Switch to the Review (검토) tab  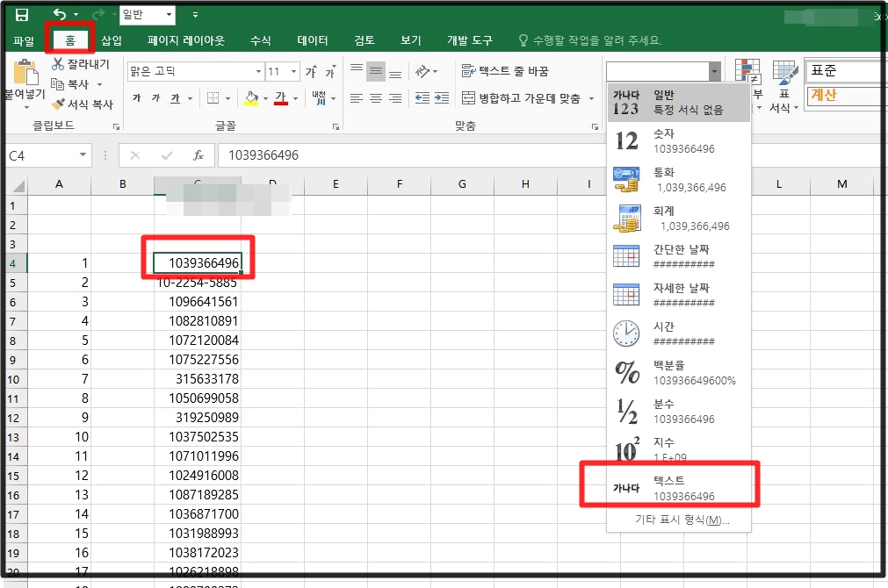tap(365, 40)
